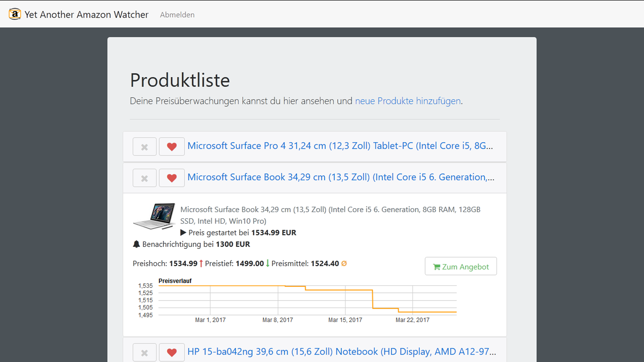Go to Yet Another Amazon Watcher home

point(86,14)
